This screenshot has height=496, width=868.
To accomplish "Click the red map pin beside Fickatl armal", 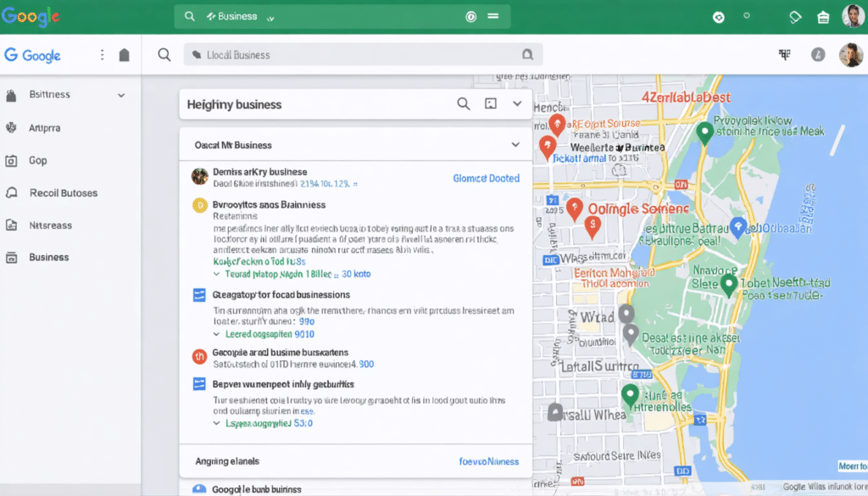I will [548, 148].
